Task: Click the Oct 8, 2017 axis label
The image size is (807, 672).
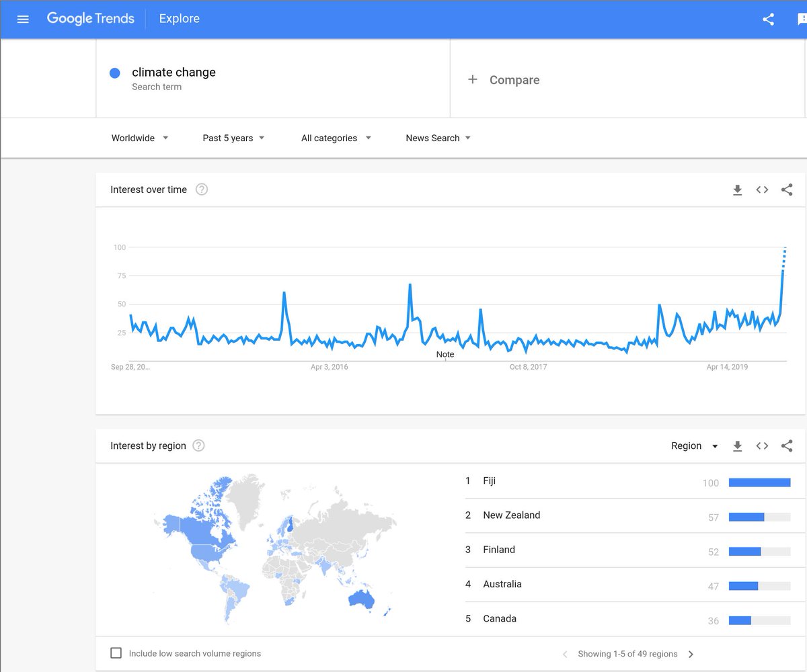Action: pos(528,367)
